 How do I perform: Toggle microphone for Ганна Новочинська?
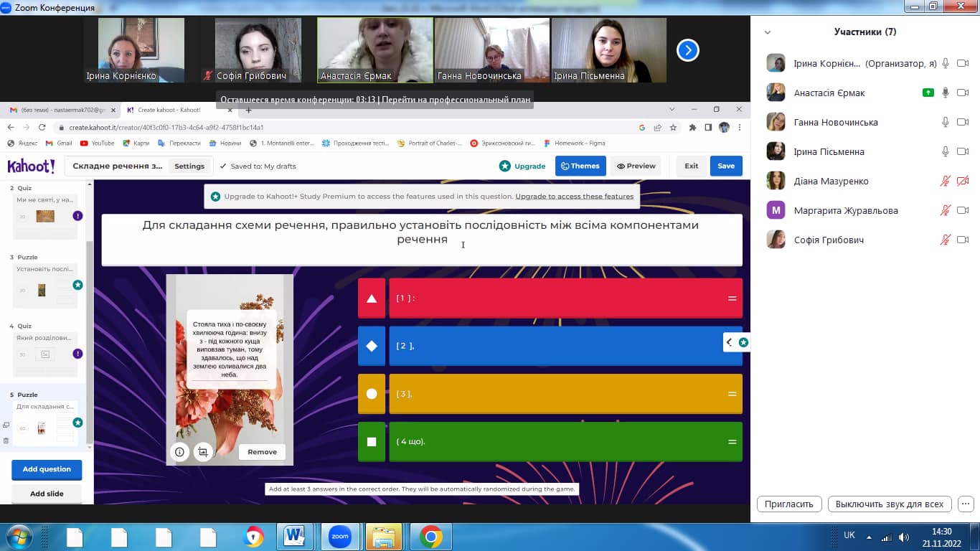(x=946, y=122)
